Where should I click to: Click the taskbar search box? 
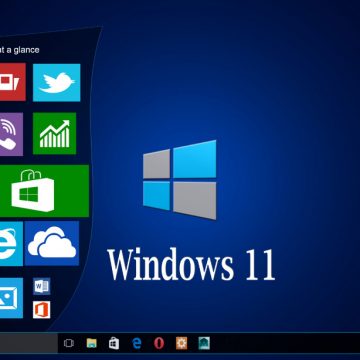29,343
